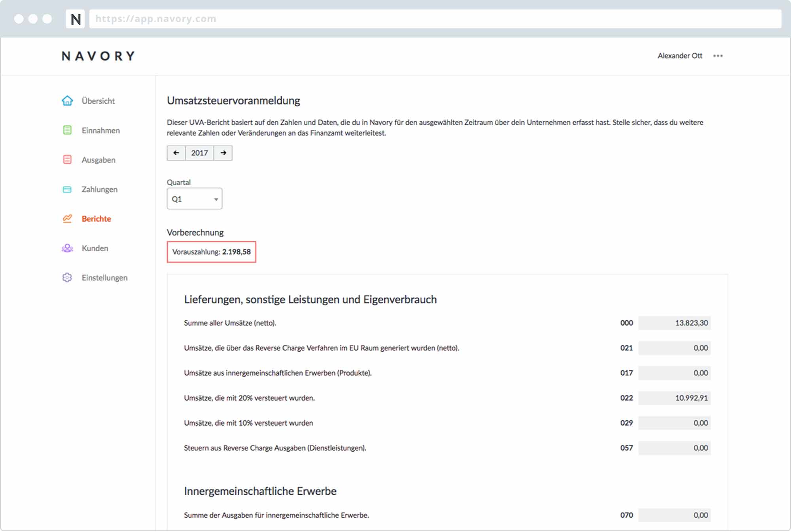Go to previous year with left arrow

coord(176,153)
